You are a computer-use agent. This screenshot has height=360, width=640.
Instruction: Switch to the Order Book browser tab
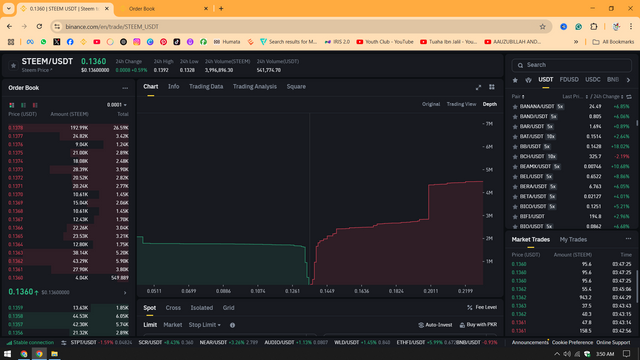point(164,9)
